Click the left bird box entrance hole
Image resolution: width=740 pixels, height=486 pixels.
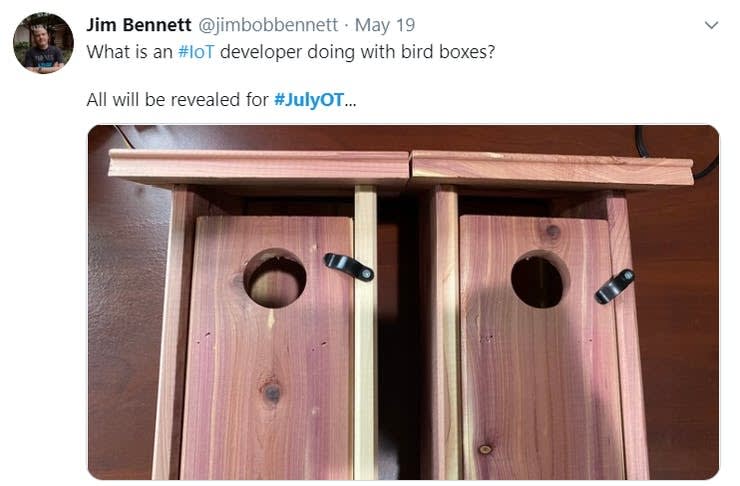pyautogui.click(x=275, y=278)
